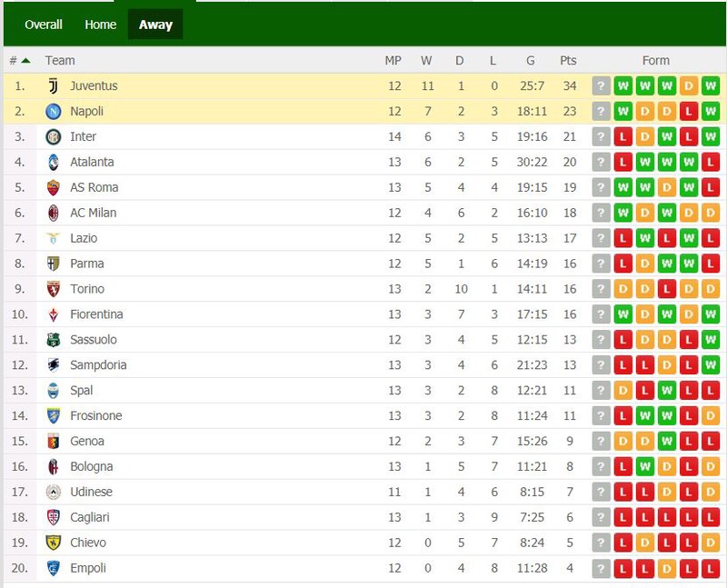Select the active Away tab
The height and width of the screenshot is (588, 727).
[155, 25]
